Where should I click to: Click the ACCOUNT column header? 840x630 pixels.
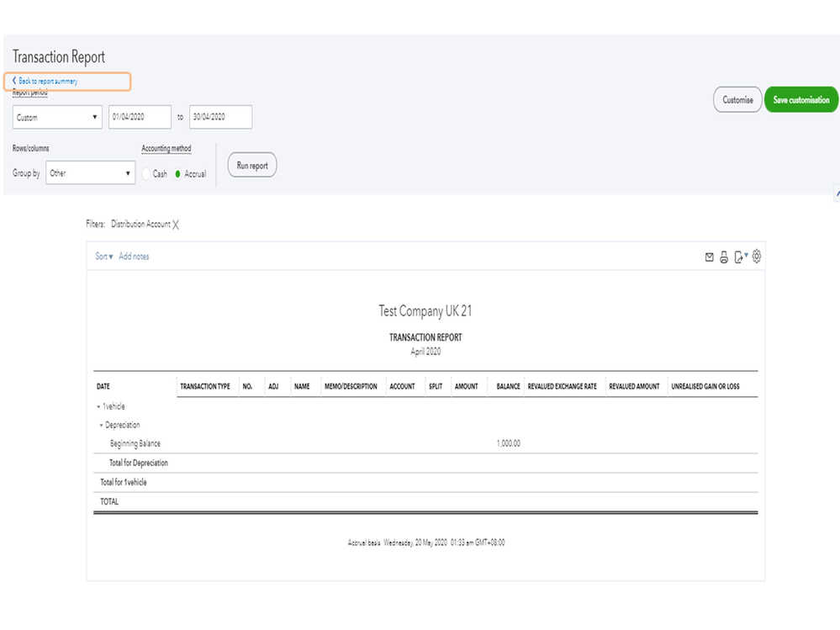pos(402,386)
